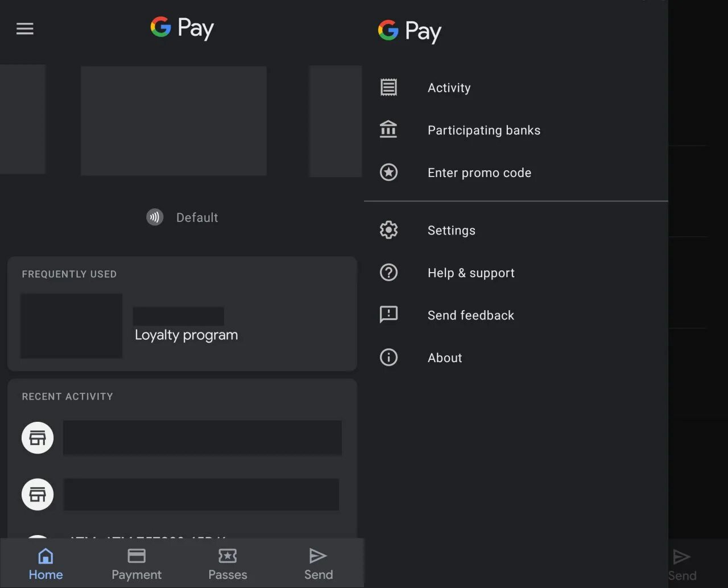Click the promo code star icon
Image resolution: width=728 pixels, height=588 pixels.
point(388,172)
